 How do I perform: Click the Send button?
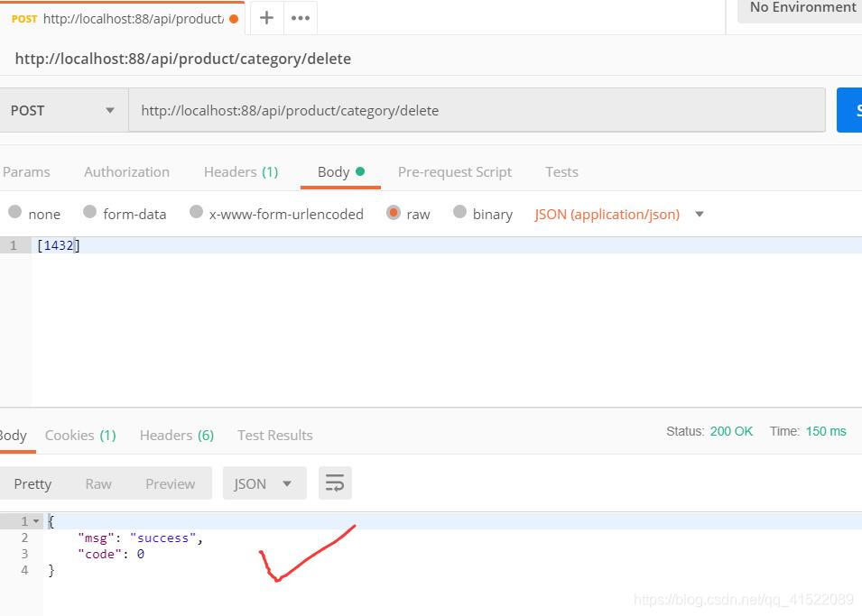(854, 109)
